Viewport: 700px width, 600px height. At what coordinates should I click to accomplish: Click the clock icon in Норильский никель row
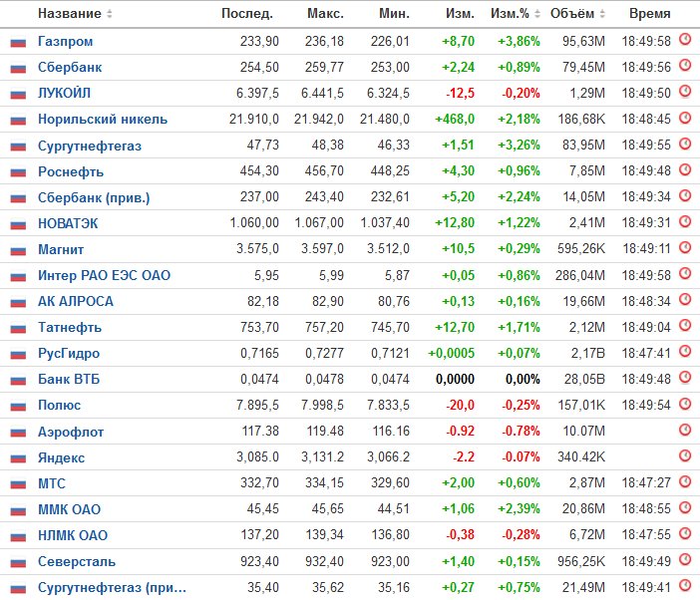685,118
